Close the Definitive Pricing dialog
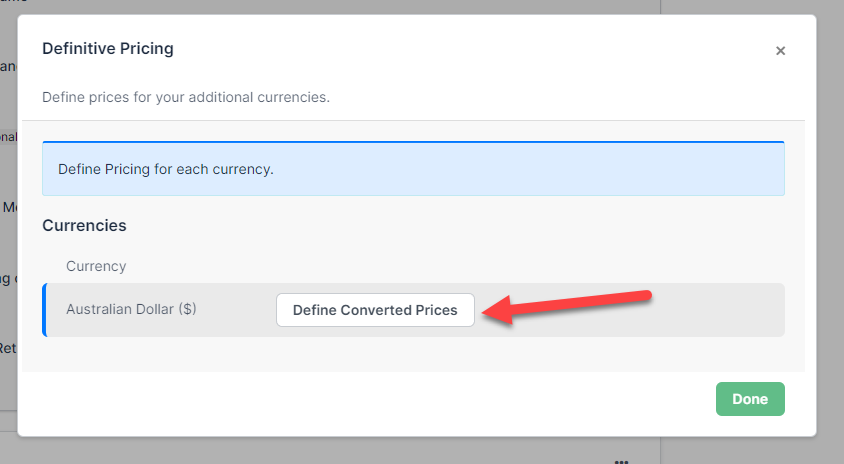The height and width of the screenshot is (464, 844). (x=780, y=51)
